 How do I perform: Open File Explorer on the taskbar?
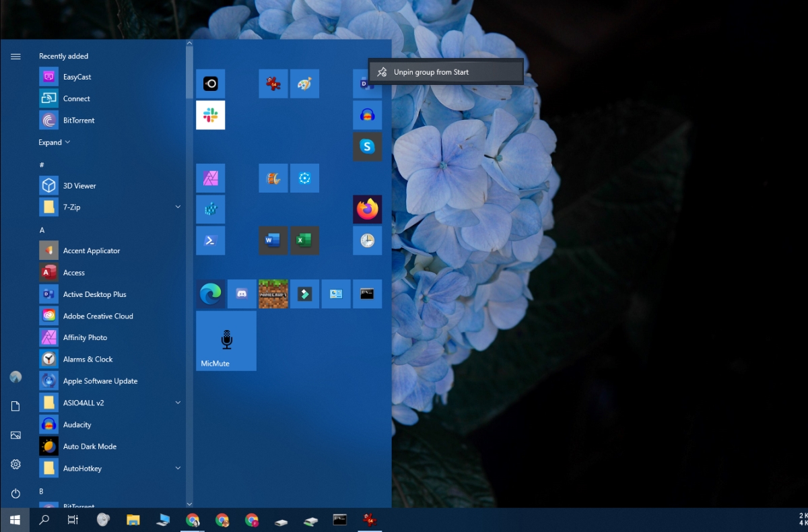click(133, 520)
